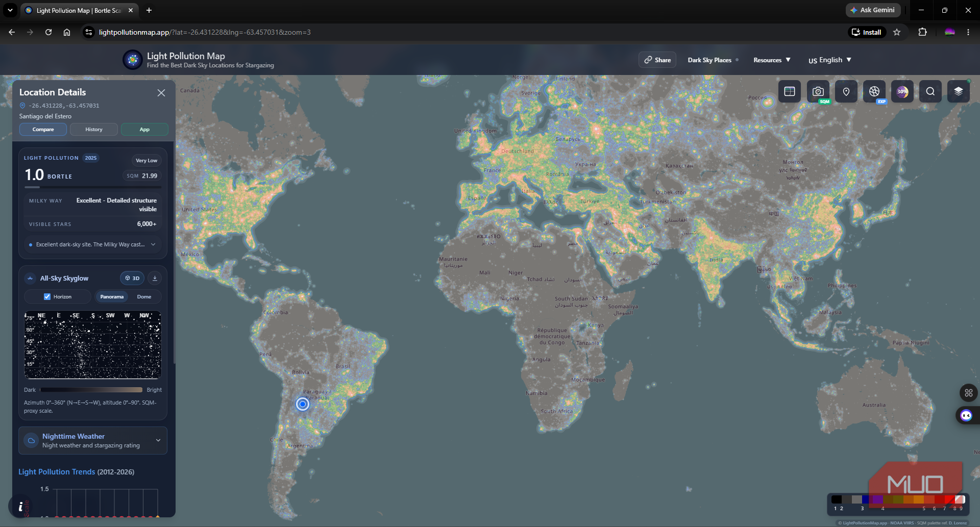This screenshot has width=980, height=527.
Task: Open the History tab
Action: [94, 130]
